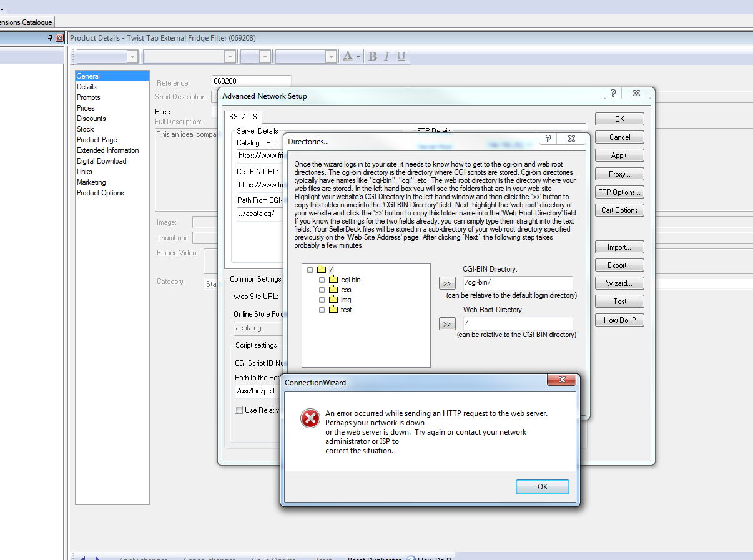This screenshot has width=753, height=560.
Task: Copy folder to CGI-BIN Directory with >> button
Action: click(x=447, y=283)
